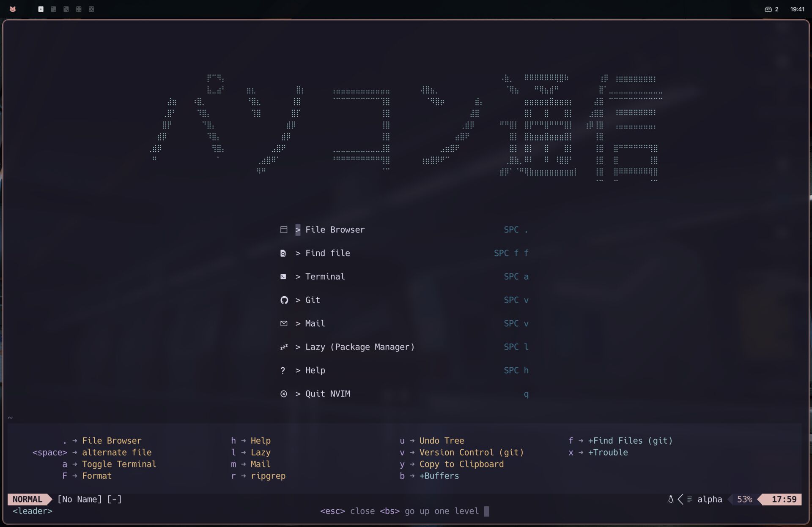
Task: Select 'Undo Tree' in which-key popup
Action: [442, 441]
